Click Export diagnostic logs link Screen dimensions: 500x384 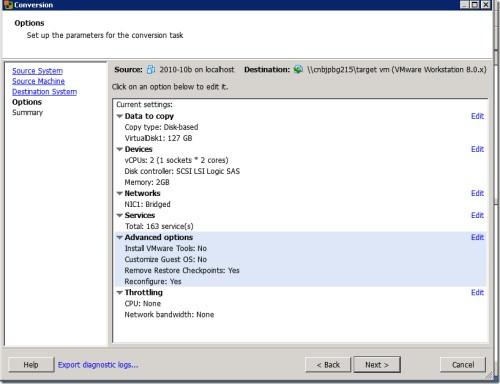(98, 365)
